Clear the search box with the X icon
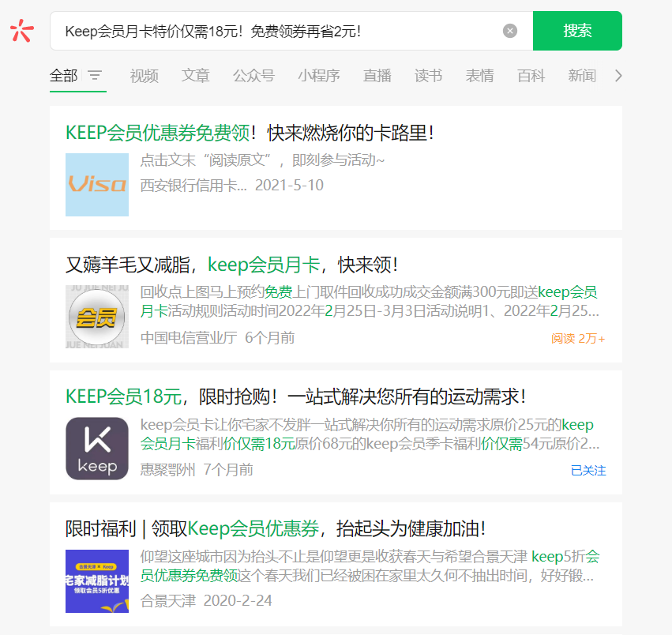Viewport: 672px width, 635px height. point(509,31)
